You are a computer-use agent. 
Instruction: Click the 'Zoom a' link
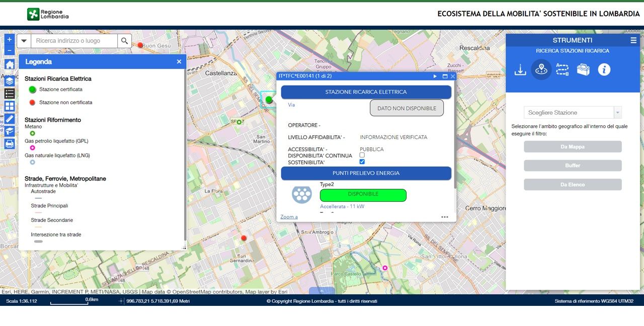[289, 217]
